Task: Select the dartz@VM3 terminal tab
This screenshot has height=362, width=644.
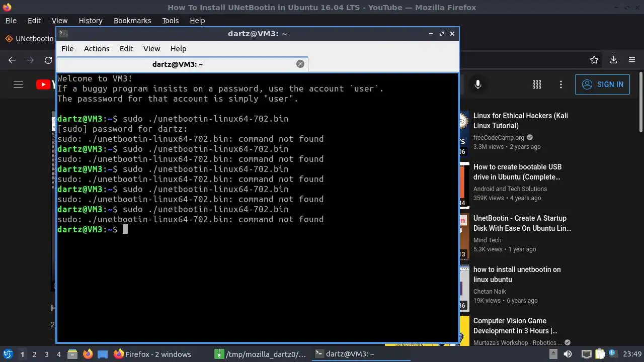Action: click(182, 64)
